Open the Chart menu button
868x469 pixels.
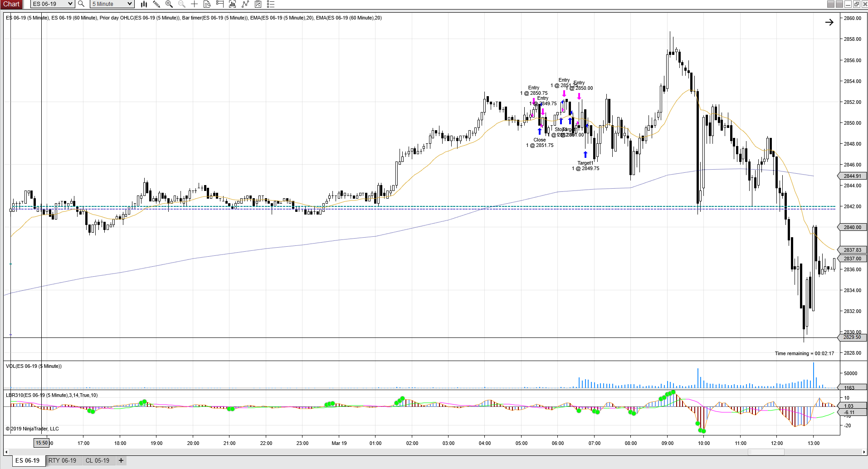11,4
